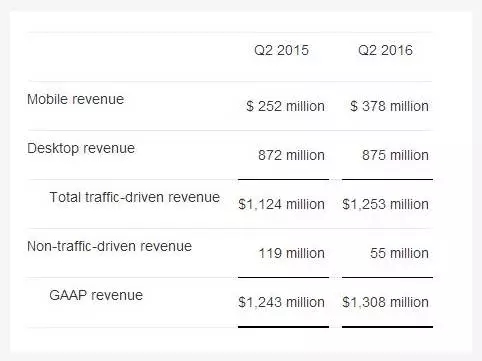Select the 875 million cell
Screen dimensions: 482x361
click(395, 155)
